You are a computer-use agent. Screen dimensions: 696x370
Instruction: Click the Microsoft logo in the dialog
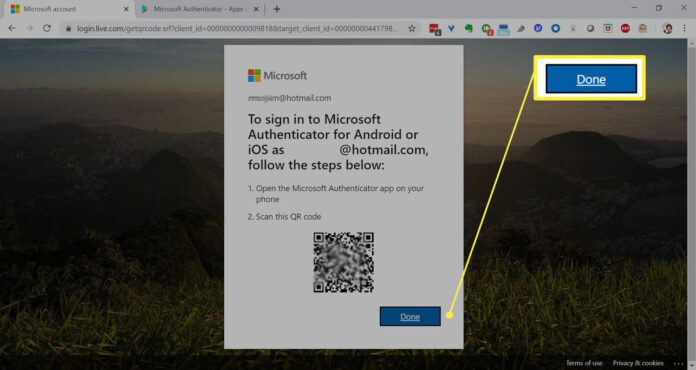pyautogui.click(x=277, y=75)
